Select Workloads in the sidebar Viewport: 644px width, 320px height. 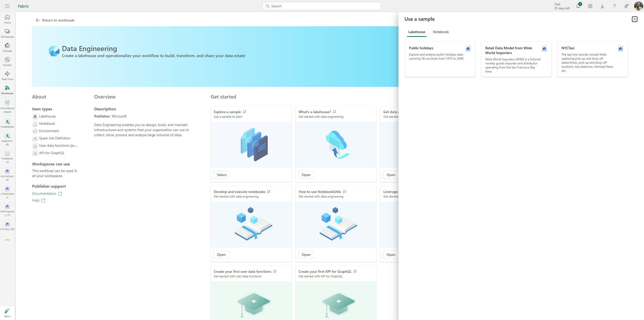point(7,90)
